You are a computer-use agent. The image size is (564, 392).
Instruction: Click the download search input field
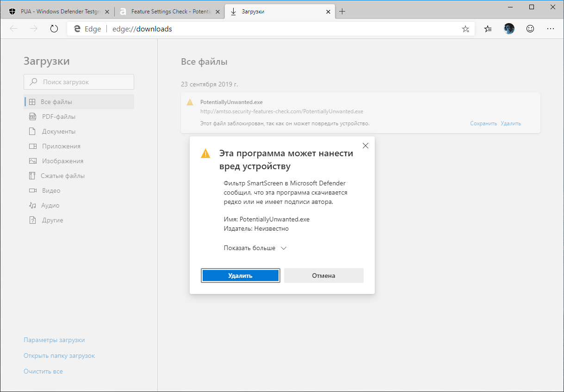click(79, 82)
